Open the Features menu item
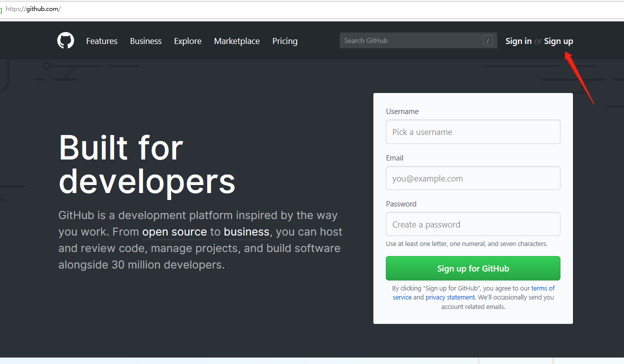This screenshot has height=364, width=624. 102,41
